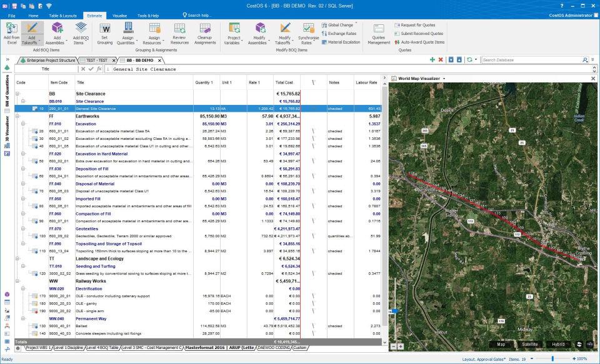Switch to the Enterprise Project Structure tab
The height and width of the screenshot is (364, 600).
coord(47,60)
